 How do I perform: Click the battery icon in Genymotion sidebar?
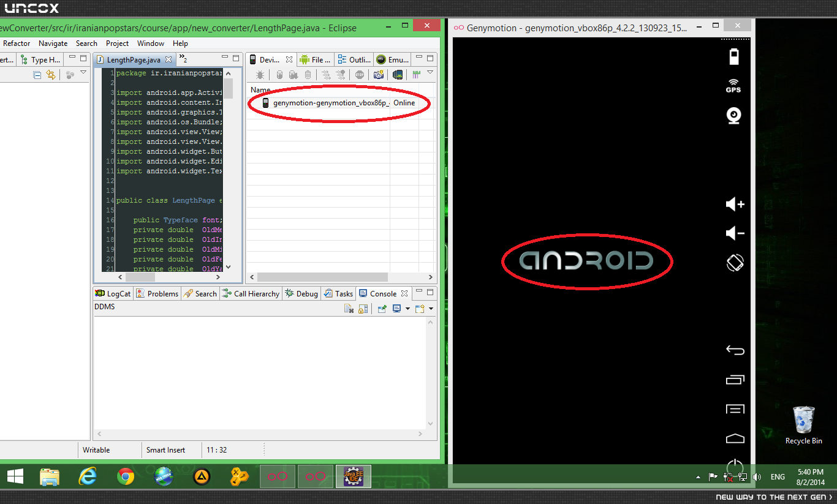point(734,56)
